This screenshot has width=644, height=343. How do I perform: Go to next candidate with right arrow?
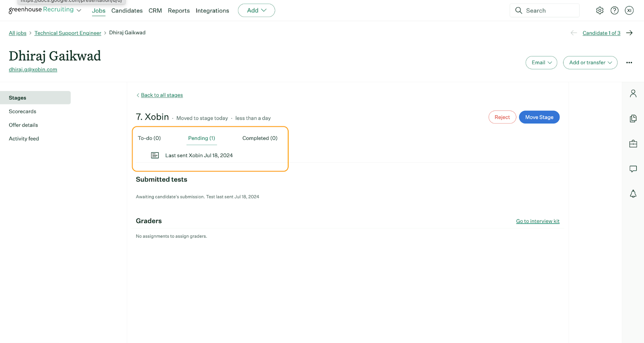(630, 33)
